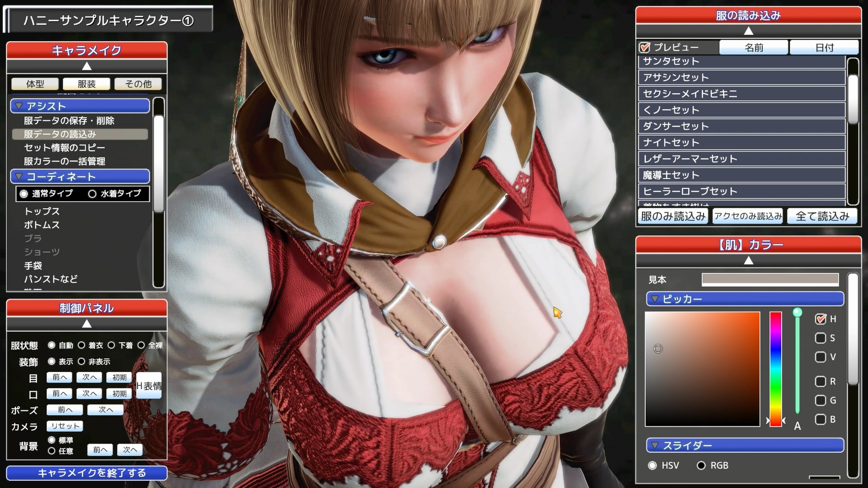Collapse the 制御パネル panel with its arrow
Viewport: 868px width, 488px height.
point(86,324)
